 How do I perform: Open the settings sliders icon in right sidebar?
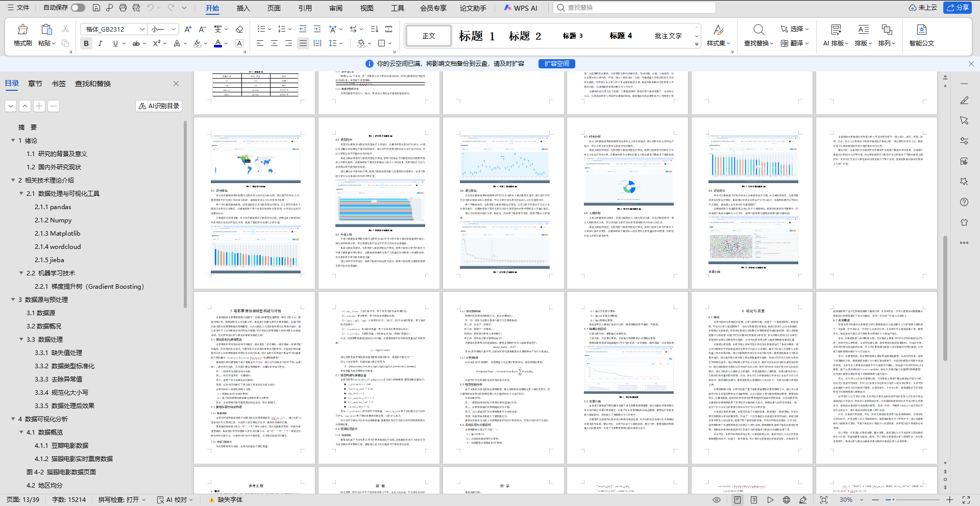pos(964,141)
